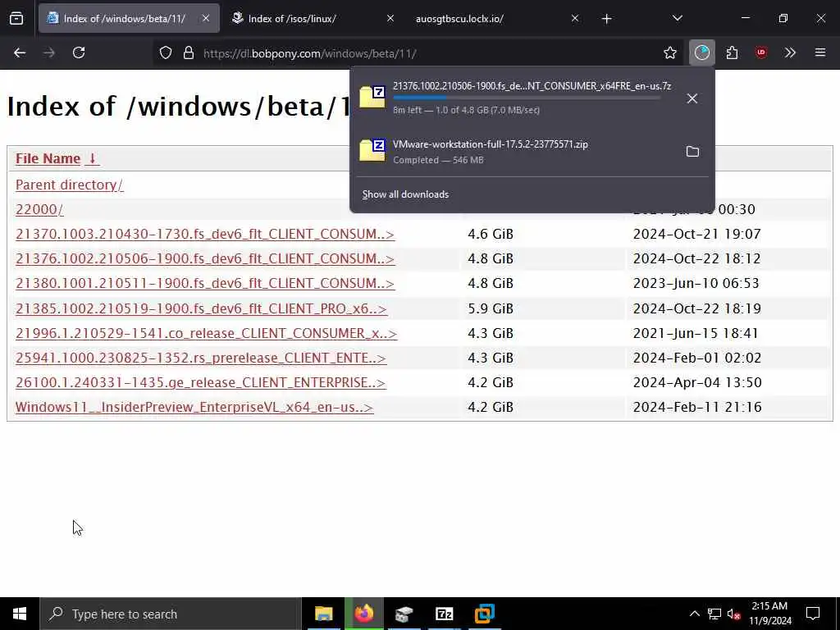Show hidden system tray icons
The image size is (840, 630).
tap(694, 614)
